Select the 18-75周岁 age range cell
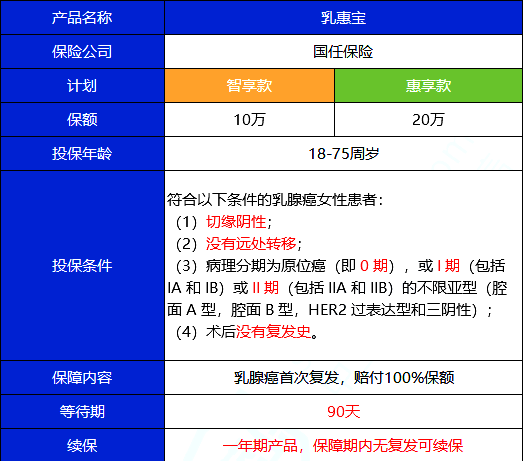The height and width of the screenshot is (461, 523). pos(344,153)
